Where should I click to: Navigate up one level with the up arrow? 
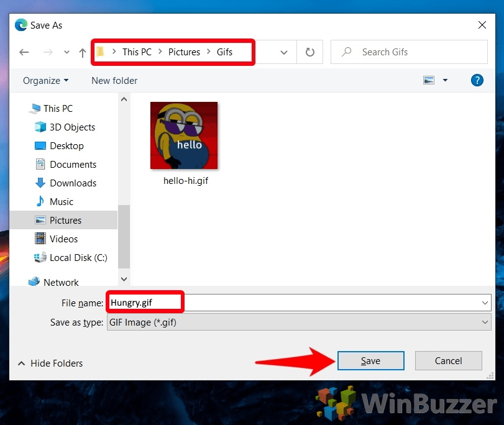tap(83, 52)
